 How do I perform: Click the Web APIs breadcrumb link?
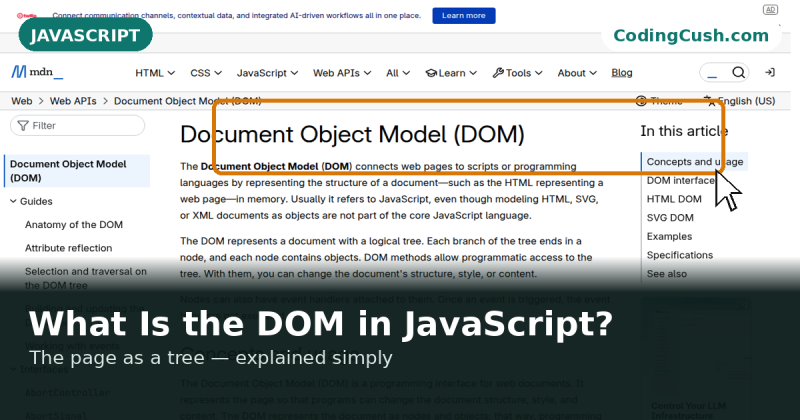coord(73,101)
